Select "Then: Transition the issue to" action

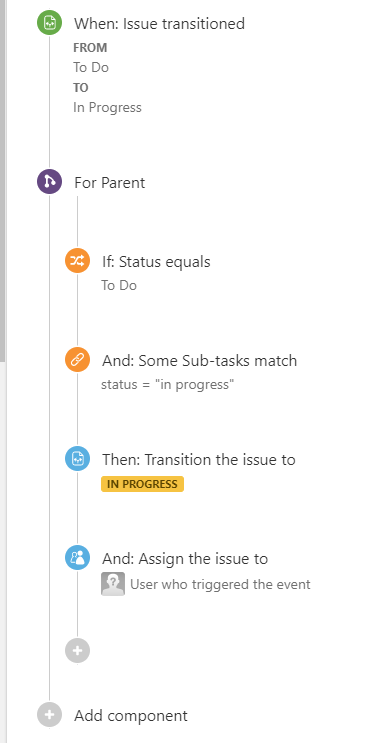point(199,460)
